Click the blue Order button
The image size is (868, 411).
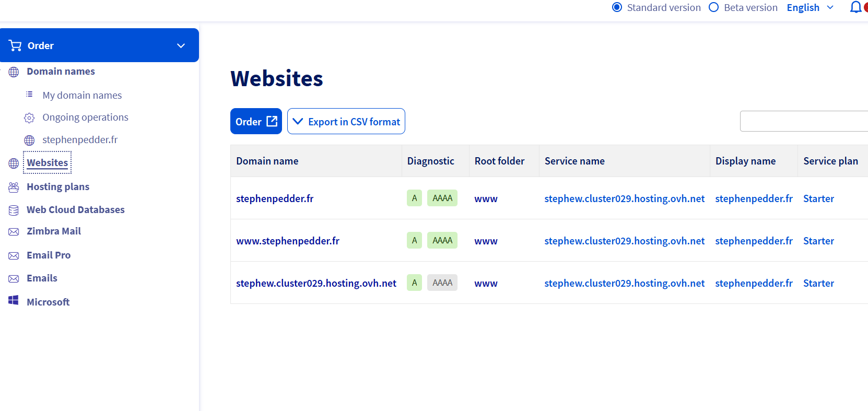coord(256,122)
